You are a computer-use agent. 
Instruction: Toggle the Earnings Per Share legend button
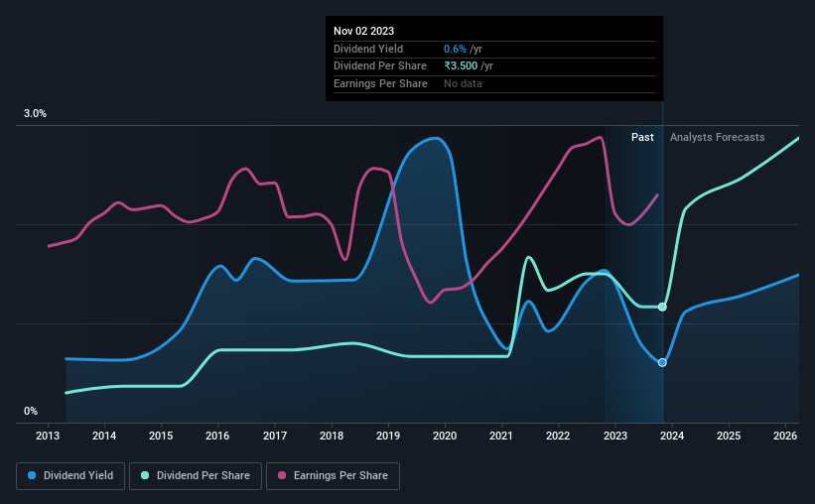click(x=333, y=476)
